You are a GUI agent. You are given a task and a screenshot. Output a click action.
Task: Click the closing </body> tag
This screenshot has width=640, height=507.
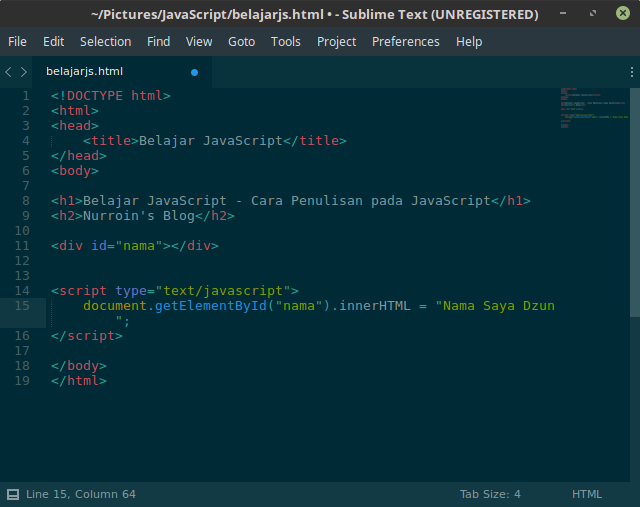point(79,366)
